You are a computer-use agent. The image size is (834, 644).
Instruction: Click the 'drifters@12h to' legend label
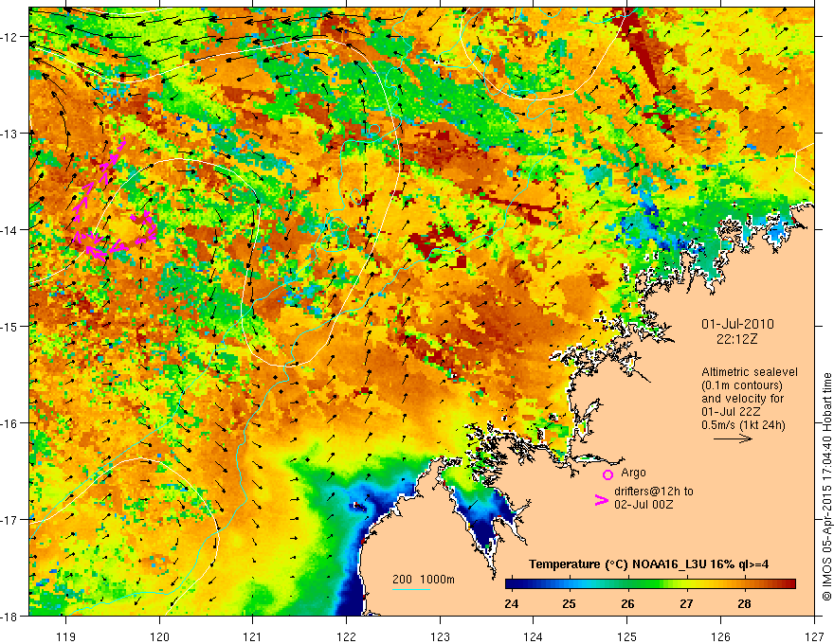tap(654, 492)
